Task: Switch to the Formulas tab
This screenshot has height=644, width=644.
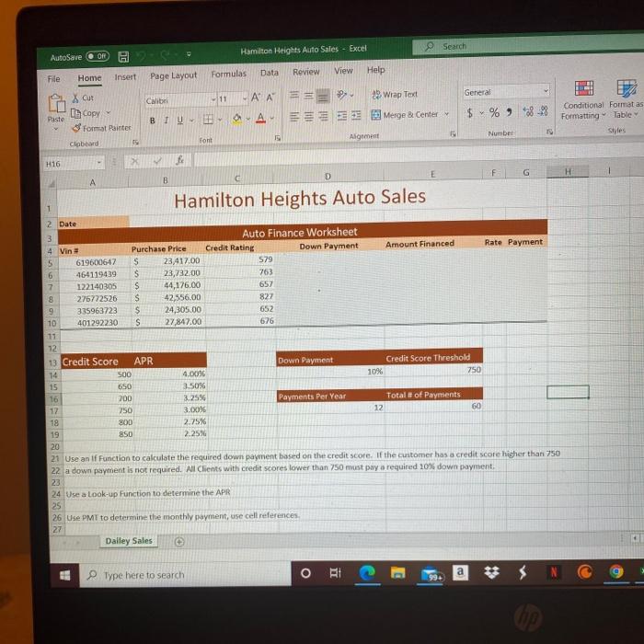Action: point(229,74)
